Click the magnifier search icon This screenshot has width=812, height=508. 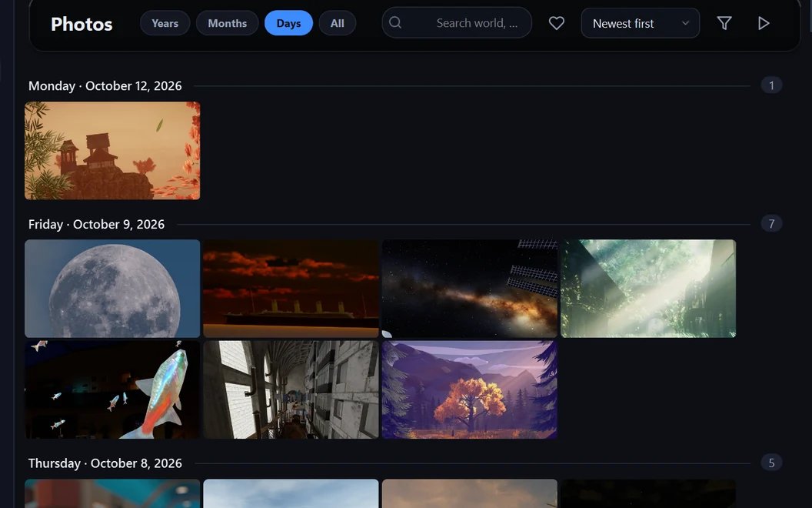click(395, 22)
